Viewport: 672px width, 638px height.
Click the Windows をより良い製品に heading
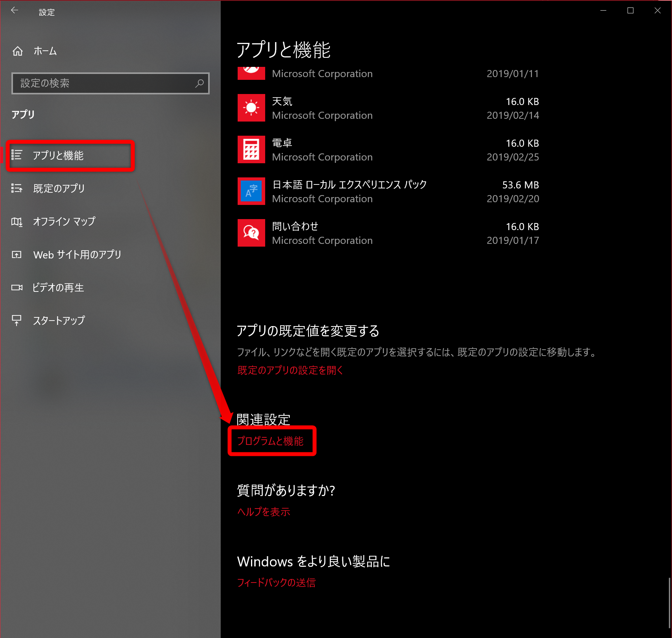[314, 561]
